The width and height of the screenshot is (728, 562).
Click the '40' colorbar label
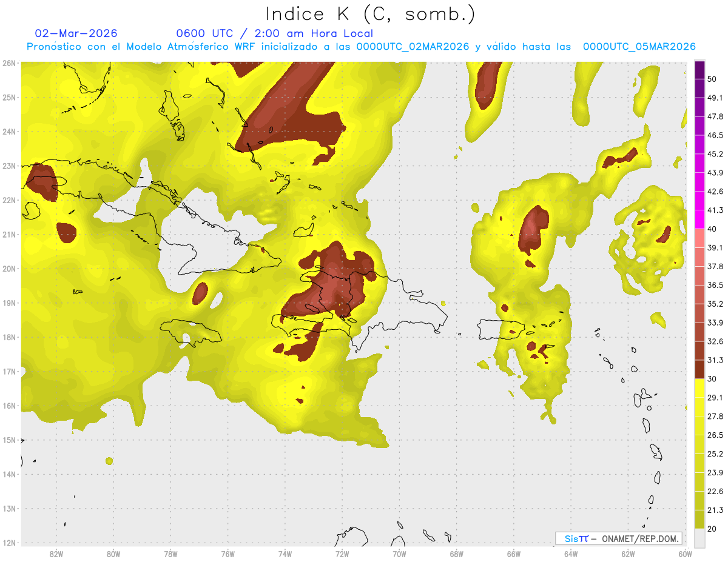point(712,229)
